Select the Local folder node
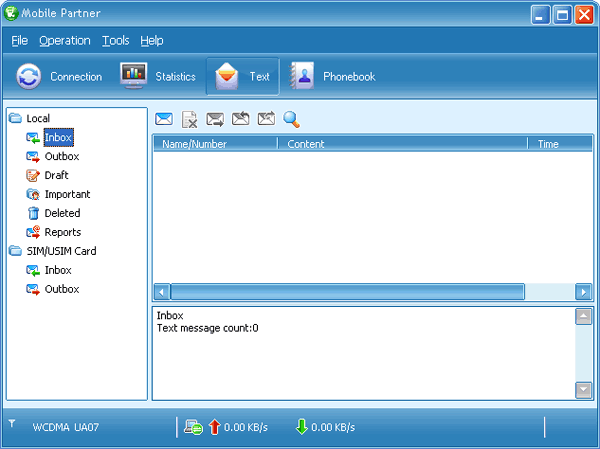 38,118
